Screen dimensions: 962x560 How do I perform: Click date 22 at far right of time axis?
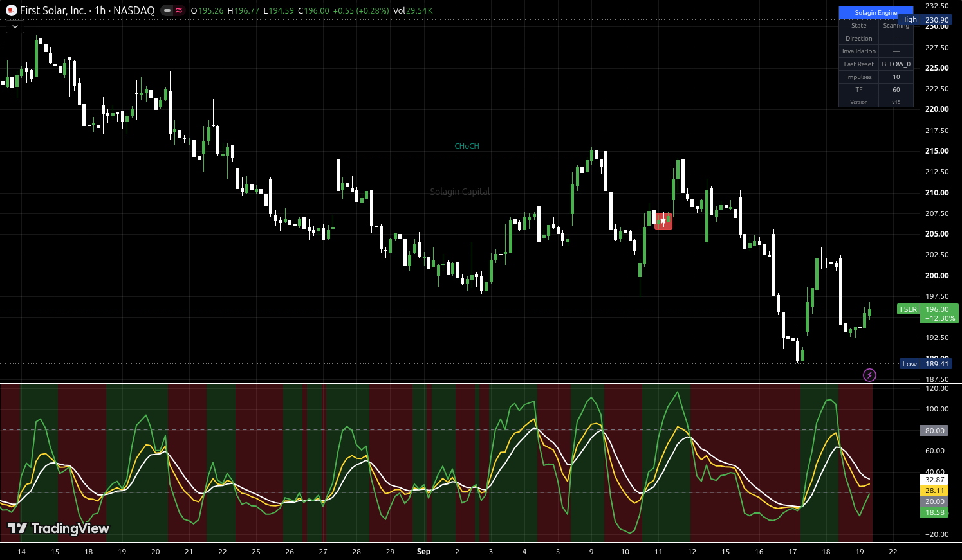click(893, 552)
